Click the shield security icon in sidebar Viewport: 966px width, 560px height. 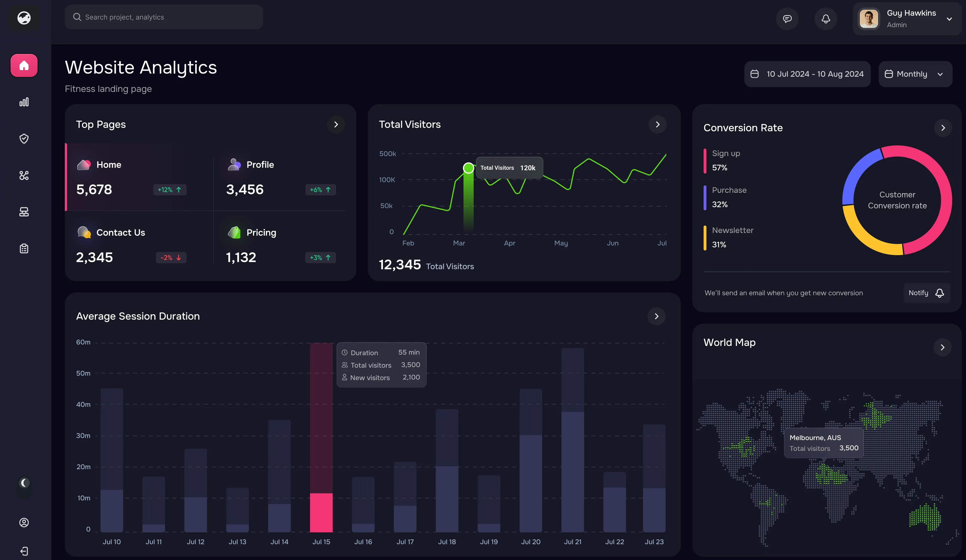pos(24,139)
